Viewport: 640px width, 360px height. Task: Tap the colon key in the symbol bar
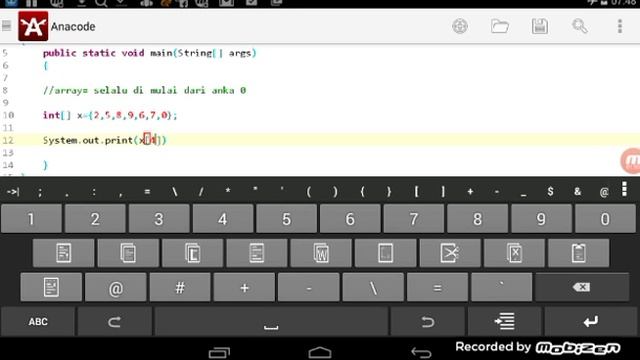coord(94,191)
